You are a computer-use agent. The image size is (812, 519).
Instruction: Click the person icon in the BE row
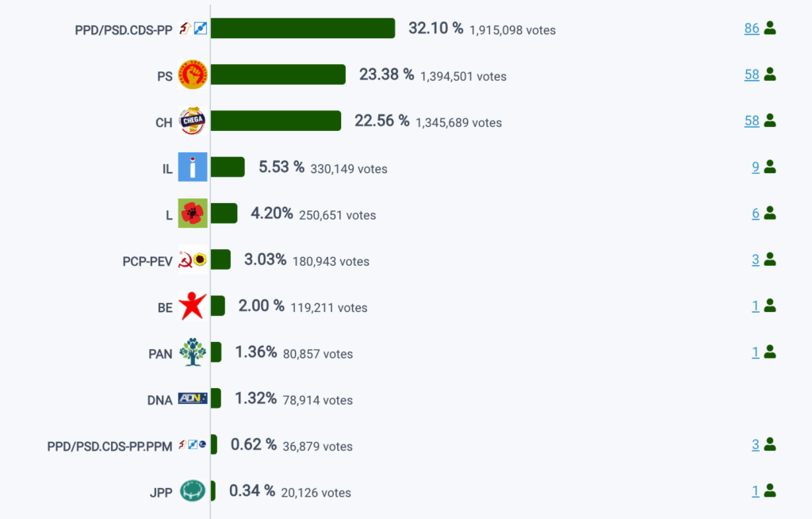pos(770,306)
